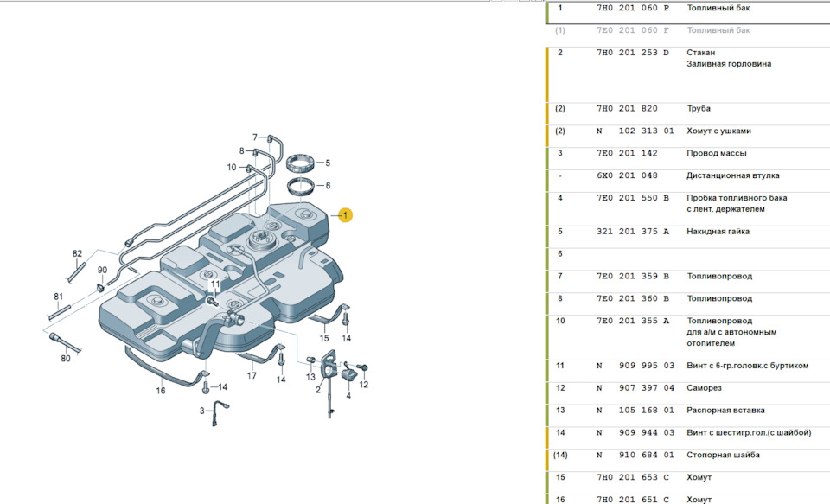Viewport: 830px width, 504px height.
Task: Click callout 5 next to the union nut ring
Action: [x=328, y=163]
